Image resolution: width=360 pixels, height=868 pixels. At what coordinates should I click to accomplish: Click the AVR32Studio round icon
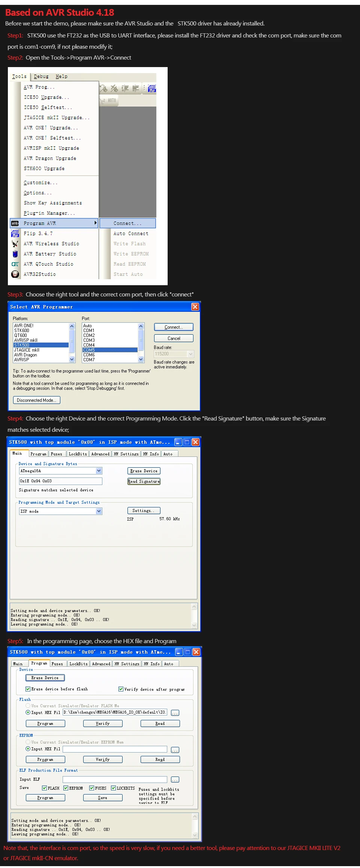pos(15,274)
